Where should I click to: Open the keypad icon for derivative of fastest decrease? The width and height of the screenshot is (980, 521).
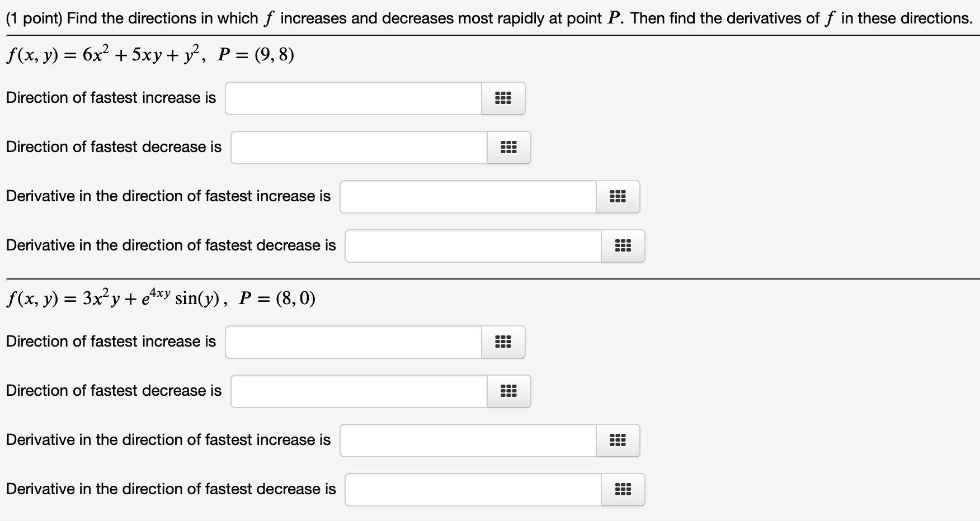pos(623,245)
